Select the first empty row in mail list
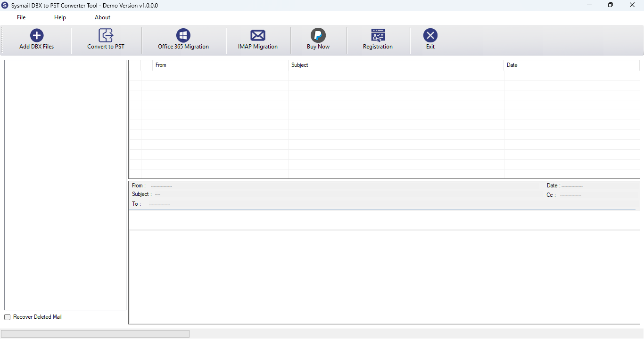The width and height of the screenshot is (644, 339). point(384,85)
